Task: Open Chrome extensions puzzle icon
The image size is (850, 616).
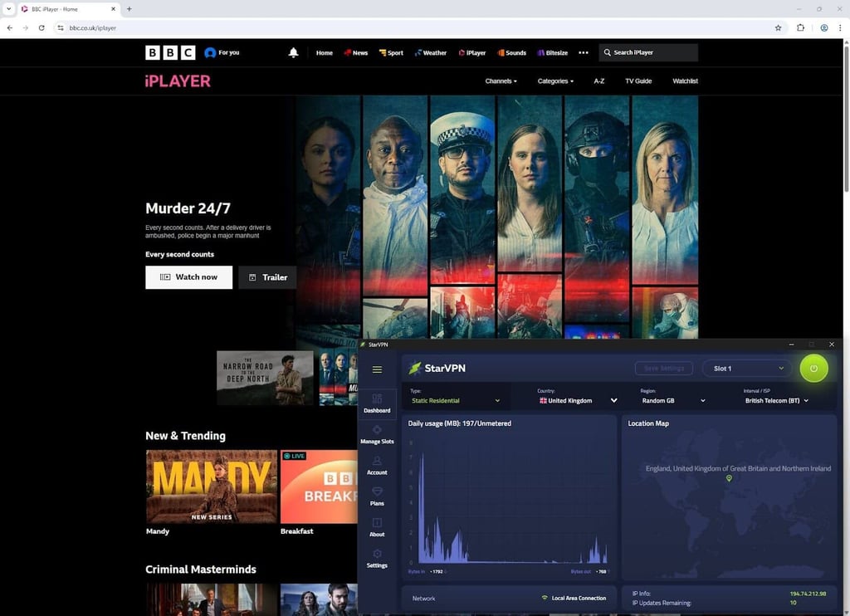Action: click(801, 27)
